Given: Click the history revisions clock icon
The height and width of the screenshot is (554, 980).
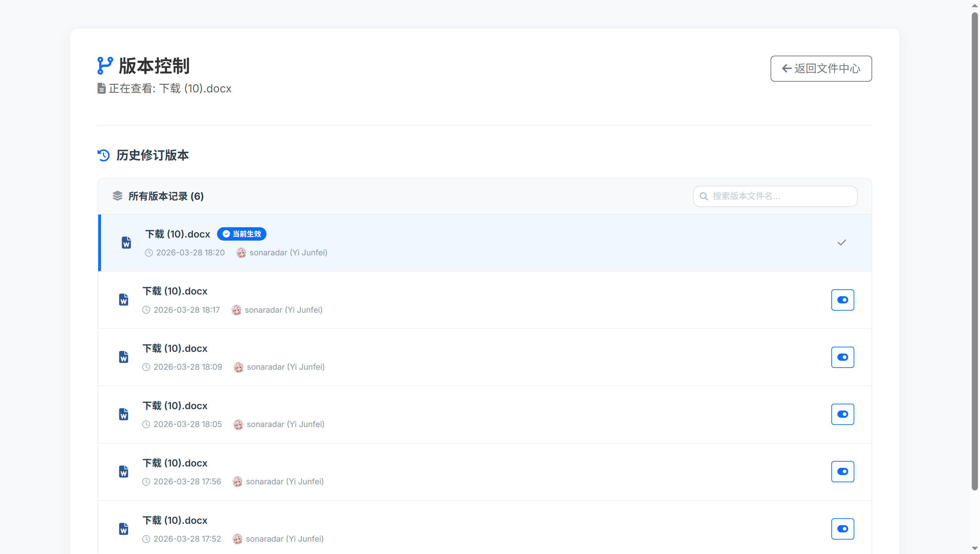Looking at the screenshot, I should pyautogui.click(x=103, y=155).
